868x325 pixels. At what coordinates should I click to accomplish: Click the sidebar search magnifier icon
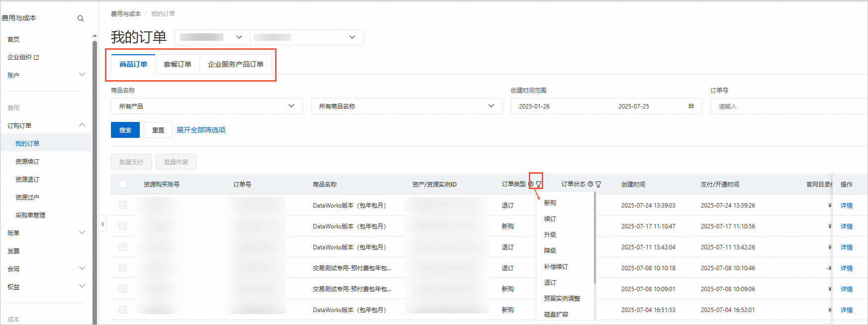coord(81,18)
